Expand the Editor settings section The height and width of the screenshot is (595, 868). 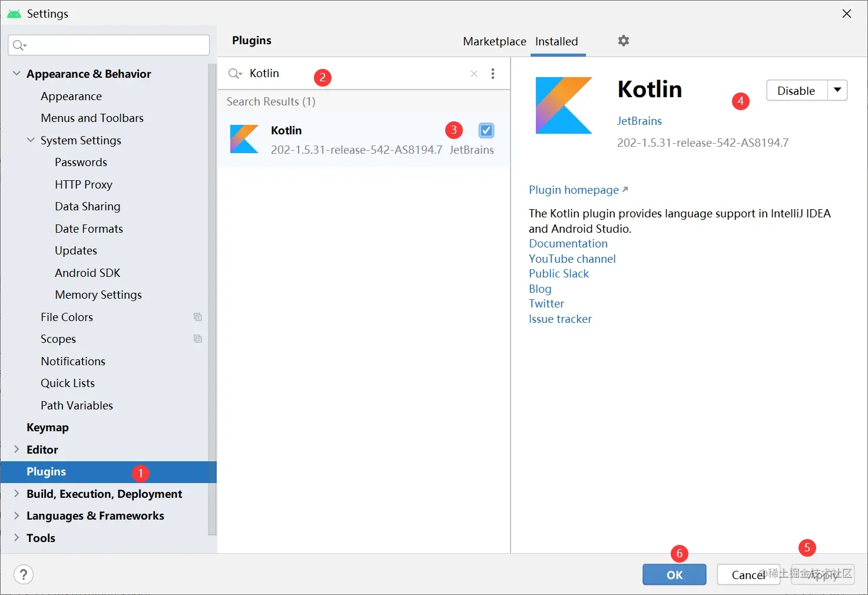click(16, 449)
